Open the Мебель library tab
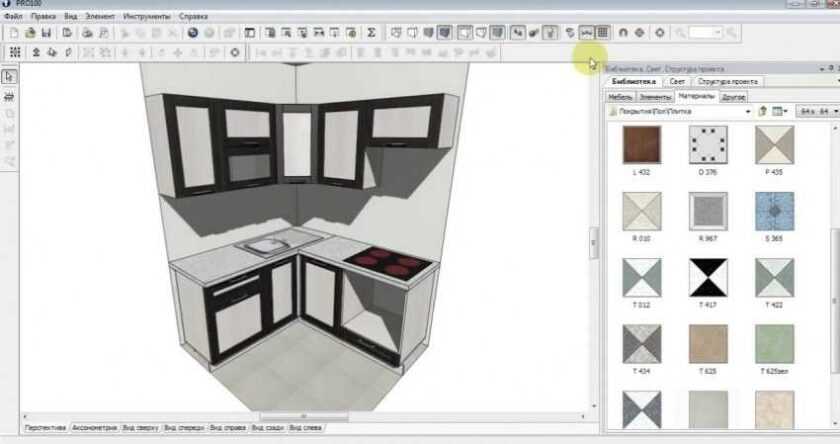The image size is (840, 444). pos(619,97)
